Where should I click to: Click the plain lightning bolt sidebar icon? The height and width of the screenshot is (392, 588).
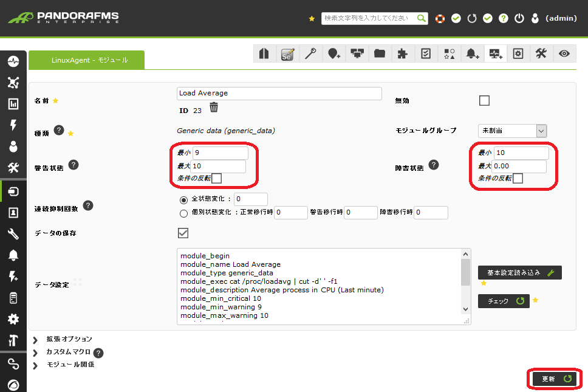(x=13, y=125)
